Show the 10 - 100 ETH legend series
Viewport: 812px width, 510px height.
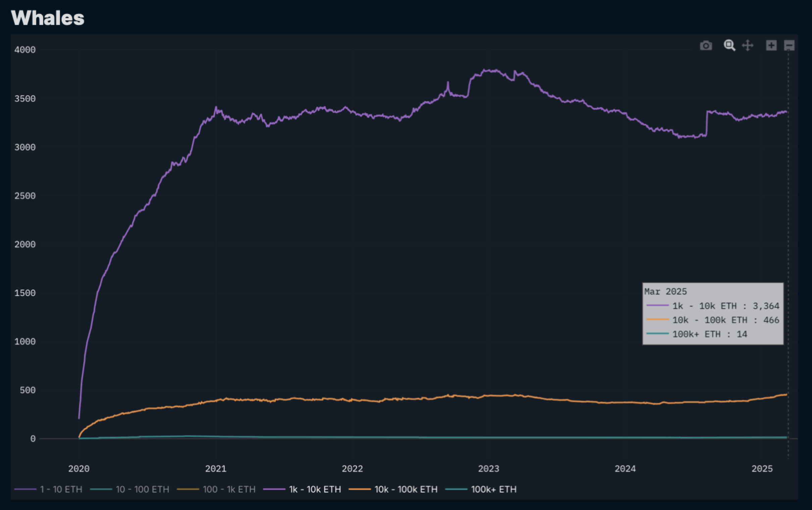[142, 489]
